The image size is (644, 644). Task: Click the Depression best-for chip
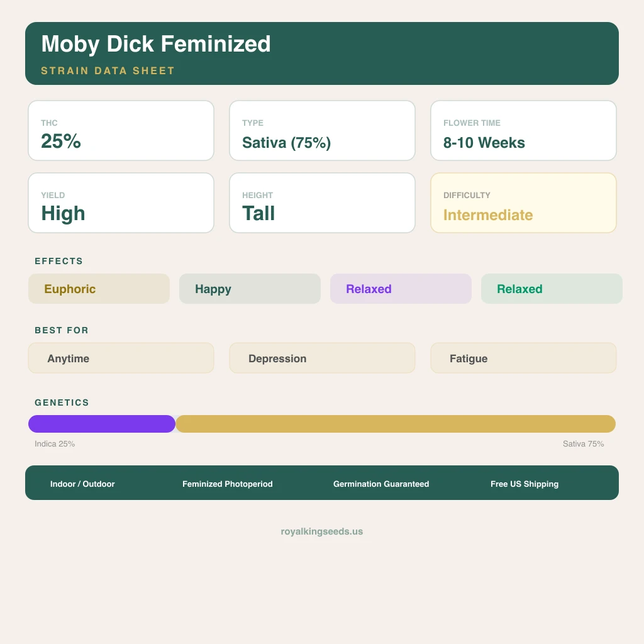pyautogui.click(x=322, y=358)
